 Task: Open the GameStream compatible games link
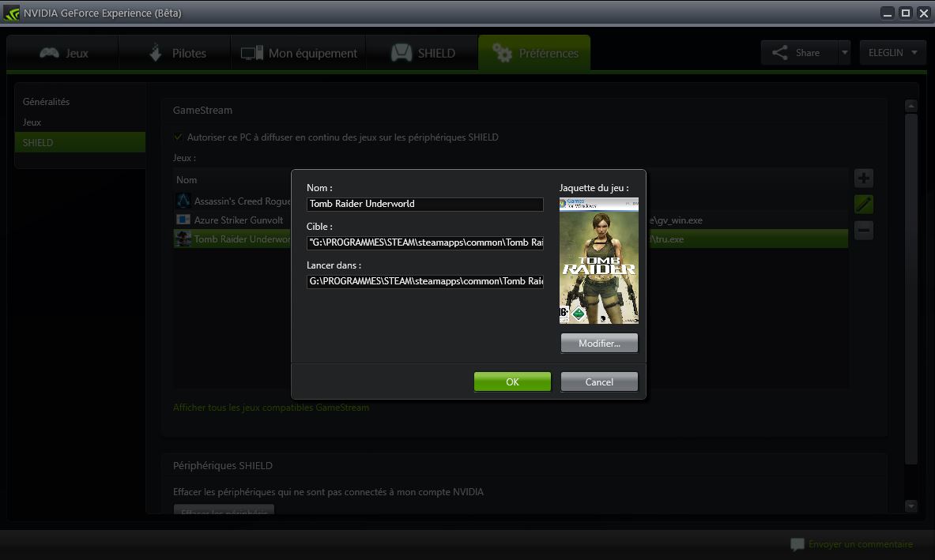coord(271,407)
